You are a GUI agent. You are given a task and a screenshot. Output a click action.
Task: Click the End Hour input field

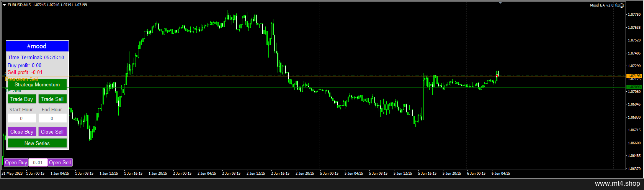(x=52, y=118)
